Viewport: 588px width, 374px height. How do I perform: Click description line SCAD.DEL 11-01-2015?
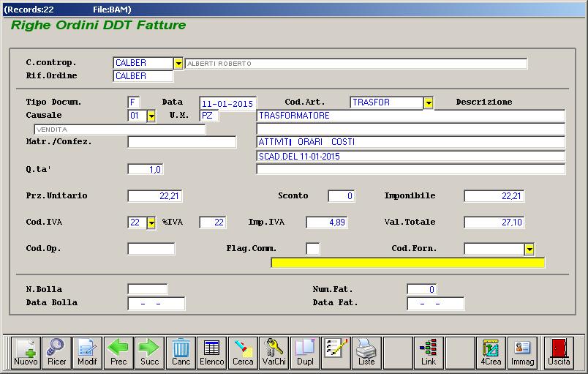point(410,156)
